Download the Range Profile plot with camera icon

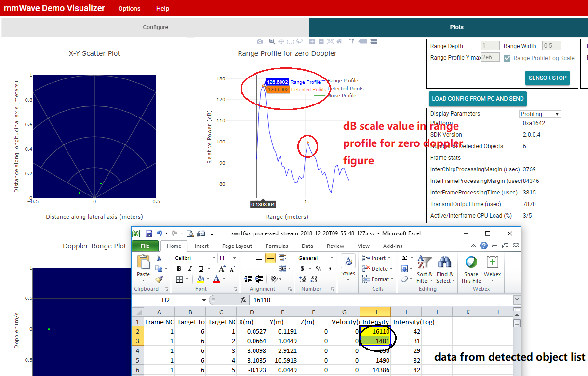[x=260, y=42]
